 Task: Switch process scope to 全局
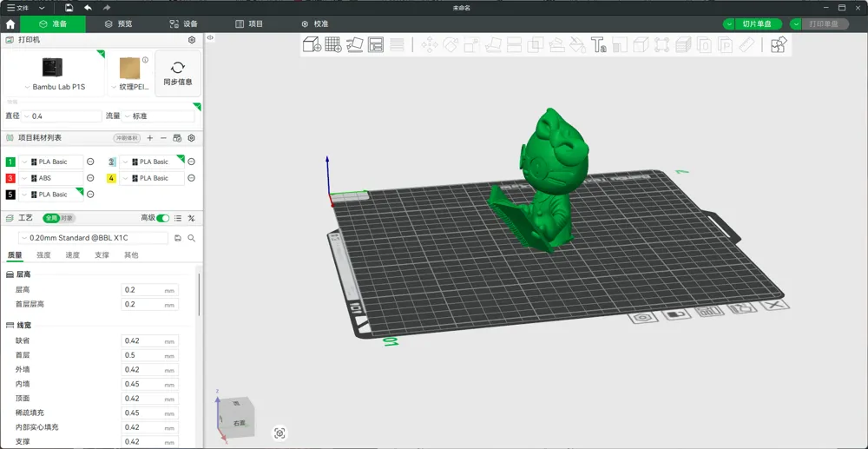[x=51, y=218]
